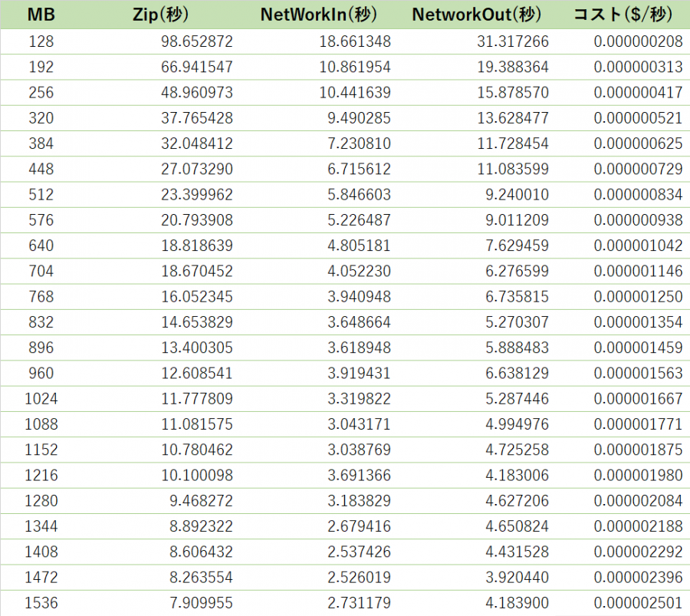Select the Zip value 66.941547
The height and width of the screenshot is (616, 690).
click(197, 67)
